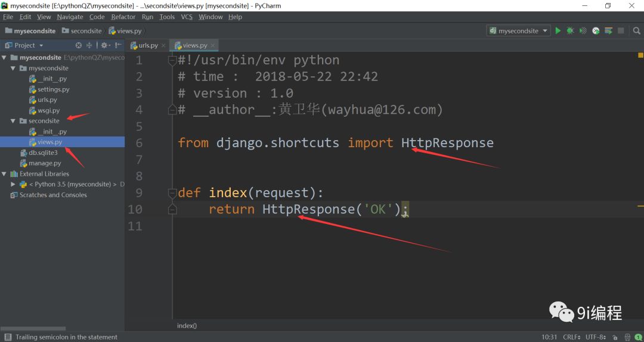Click line number 10 in gutter

[x=135, y=209]
